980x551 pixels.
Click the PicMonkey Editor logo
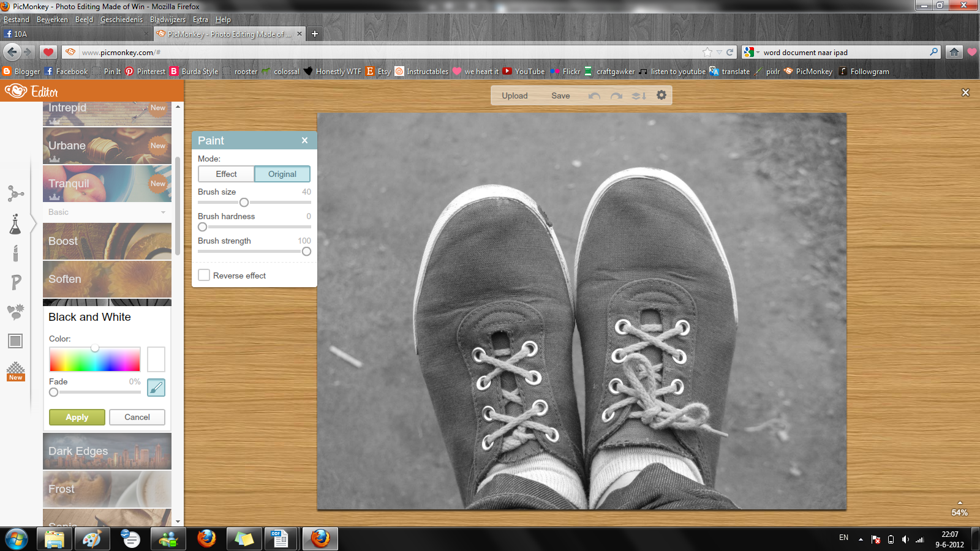tap(31, 91)
